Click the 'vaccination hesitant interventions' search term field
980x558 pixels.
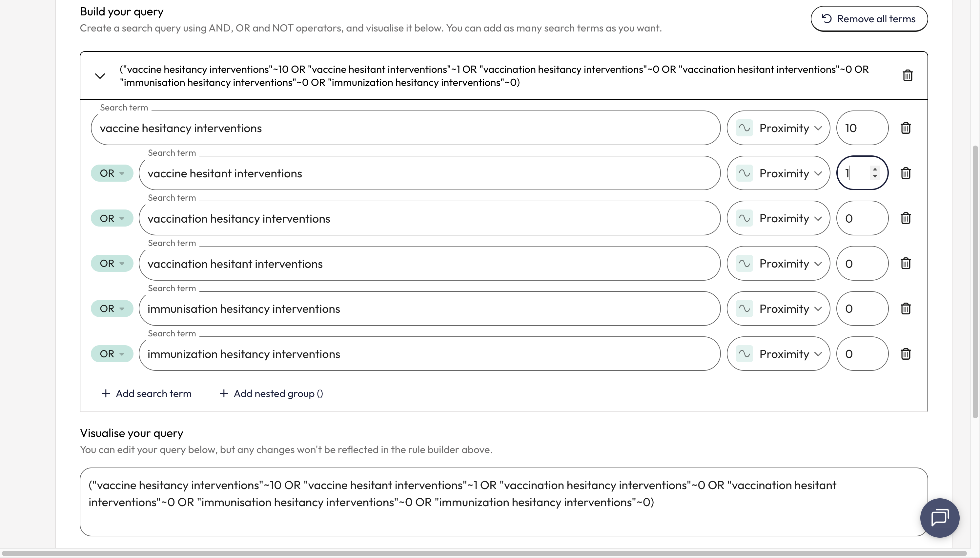430,264
